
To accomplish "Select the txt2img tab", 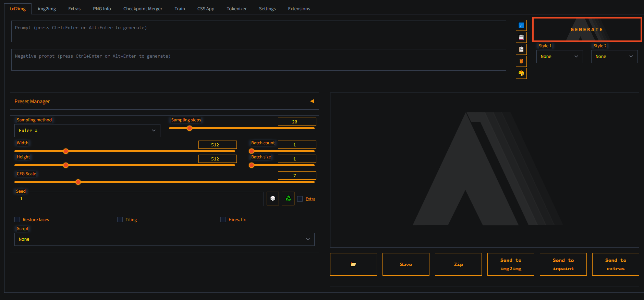I will coord(18,9).
